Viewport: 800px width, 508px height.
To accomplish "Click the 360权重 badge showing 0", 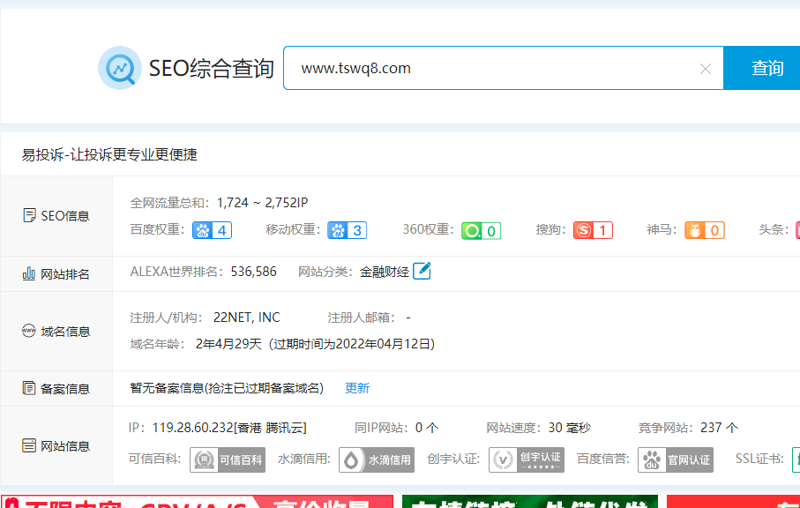I will [x=481, y=231].
